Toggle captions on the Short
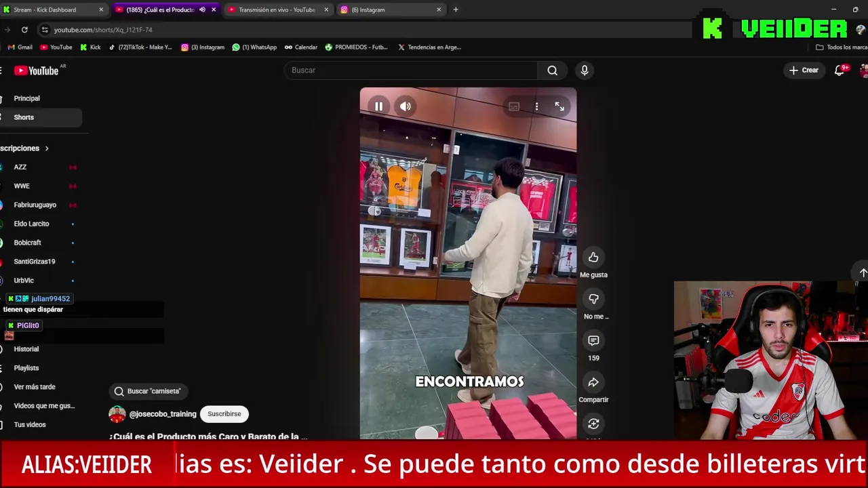The width and height of the screenshot is (868, 488). click(514, 106)
